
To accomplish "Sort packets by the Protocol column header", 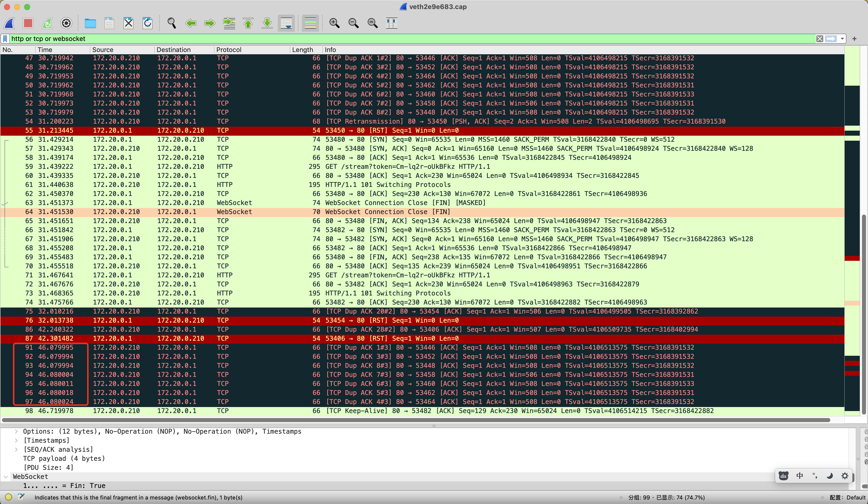I will 229,49.
